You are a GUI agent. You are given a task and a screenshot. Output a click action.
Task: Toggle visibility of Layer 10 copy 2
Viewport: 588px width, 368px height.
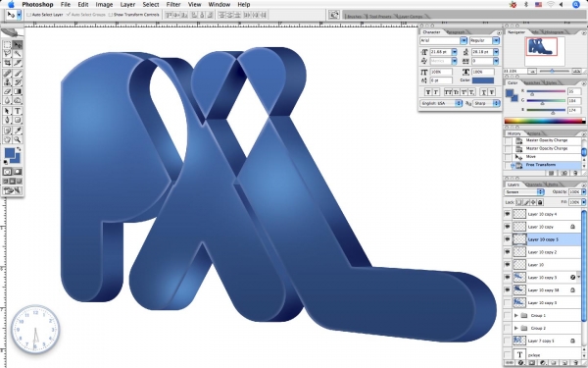click(508, 252)
